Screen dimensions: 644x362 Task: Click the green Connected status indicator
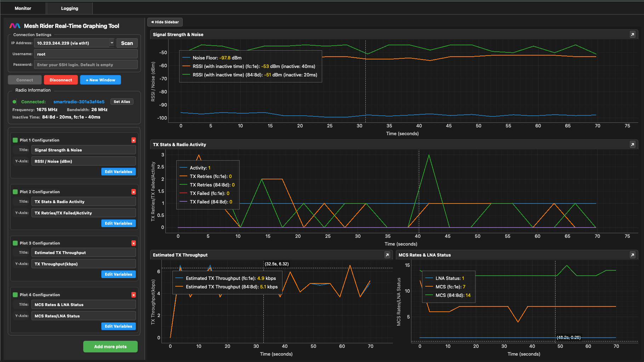pos(15,102)
